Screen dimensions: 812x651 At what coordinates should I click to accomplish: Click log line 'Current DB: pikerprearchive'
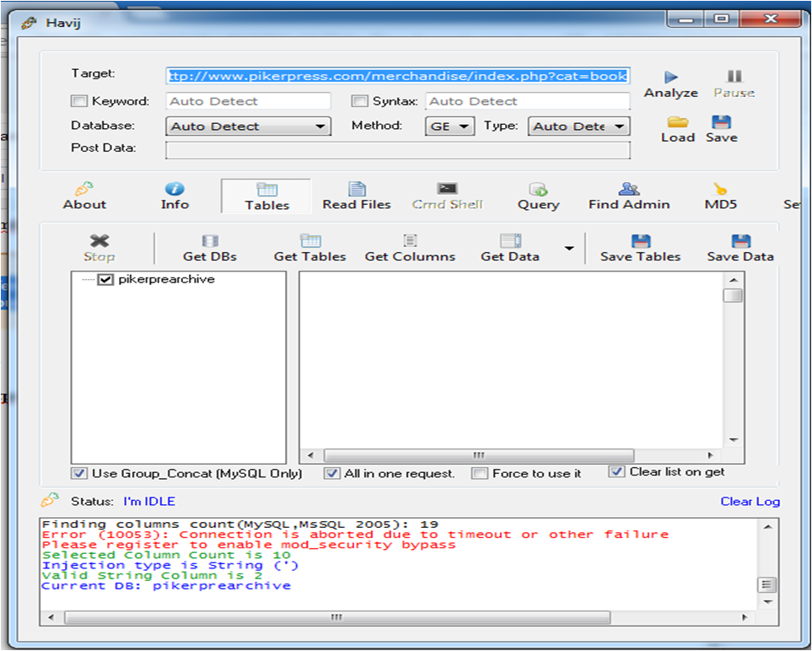pyautogui.click(x=166, y=586)
